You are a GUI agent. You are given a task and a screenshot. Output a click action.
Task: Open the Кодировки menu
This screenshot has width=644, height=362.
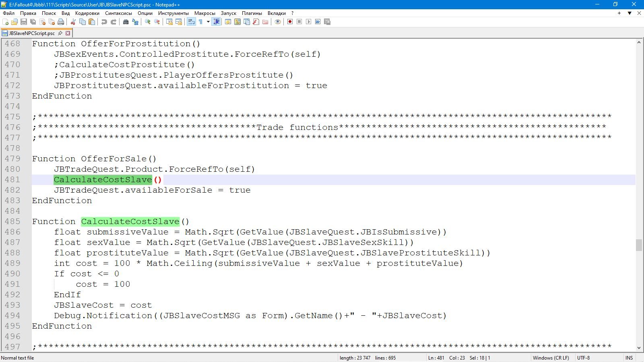pos(87,13)
